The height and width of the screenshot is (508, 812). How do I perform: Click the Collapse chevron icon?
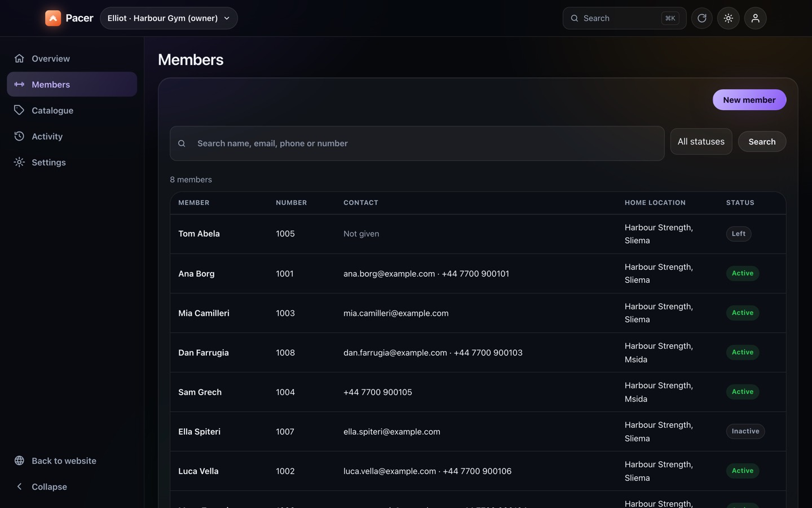(19, 487)
